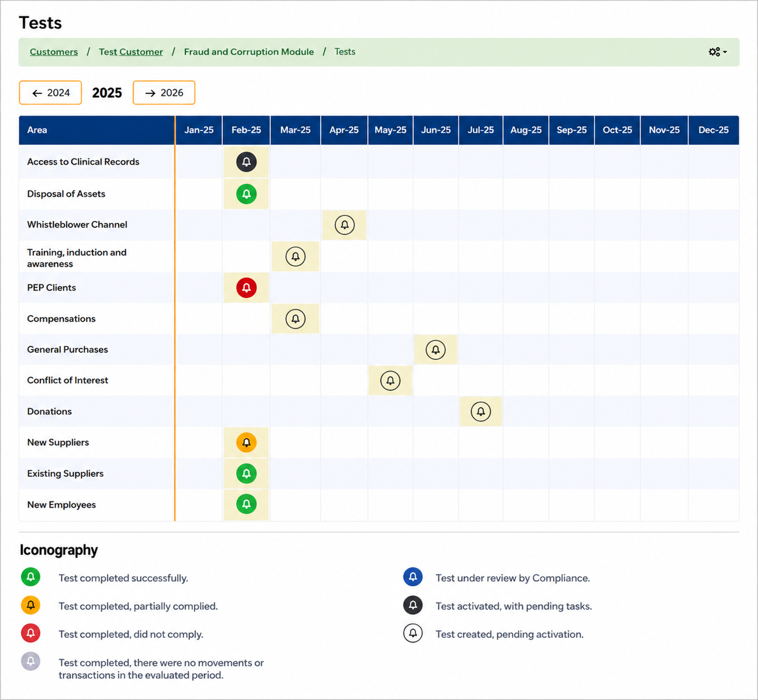758x700 pixels.
Task: Open the red PEP Clients test bell
Action: tap(246, 288)
